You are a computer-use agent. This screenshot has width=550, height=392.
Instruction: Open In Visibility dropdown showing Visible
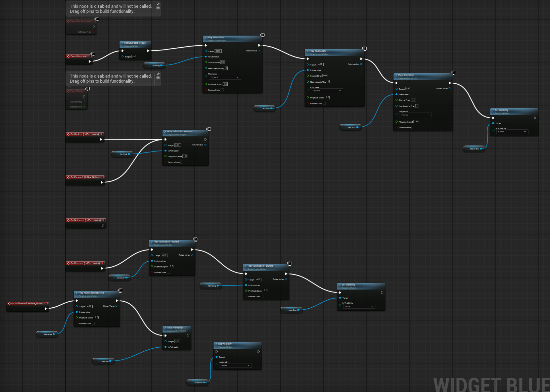pyautogui.click(x=359, y=306)
